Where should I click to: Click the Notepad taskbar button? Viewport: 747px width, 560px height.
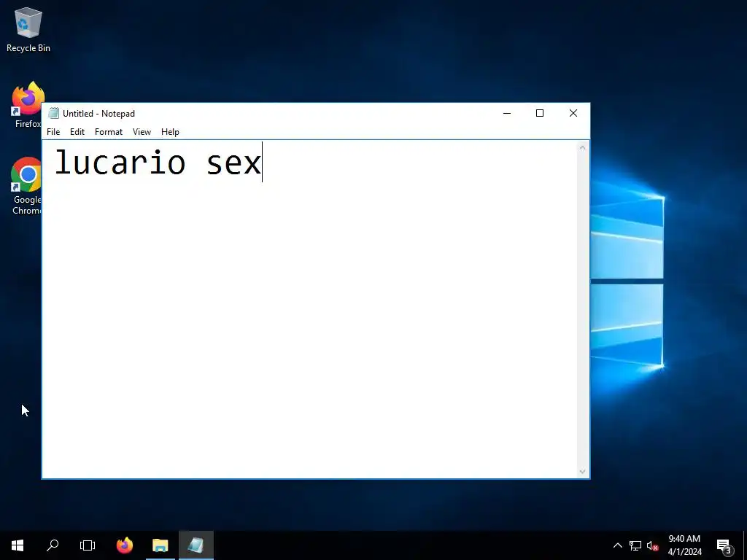point(196,545)
